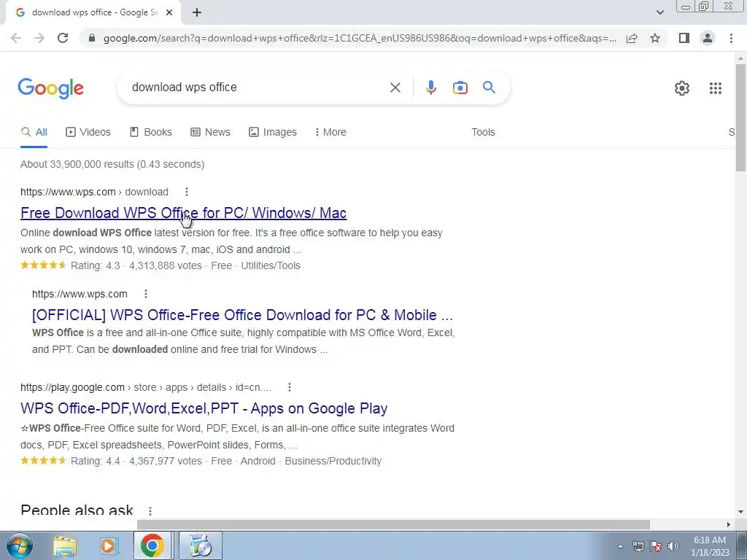Image resolution: width=747 pixels, height=560 pixels.
Task: Open network tray icon
Action: tap(638, 546)
